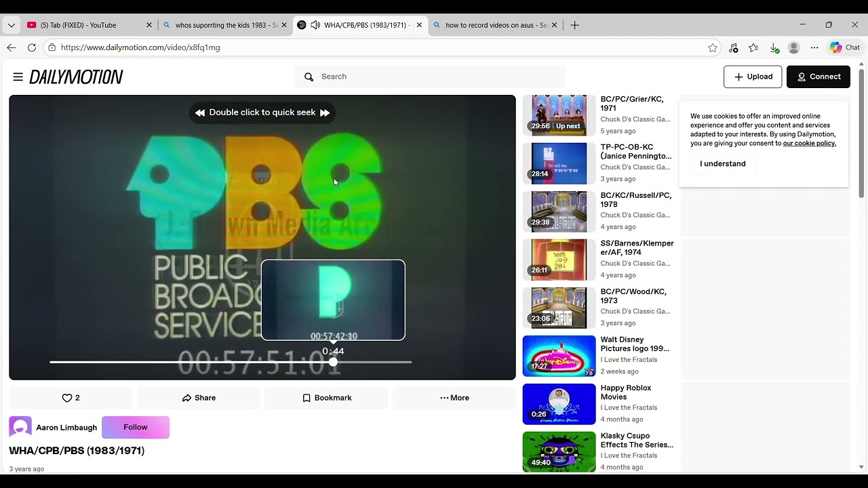The image size is (868, 488).
Task: Click the Connect button
Action: (x=818, y=77)
